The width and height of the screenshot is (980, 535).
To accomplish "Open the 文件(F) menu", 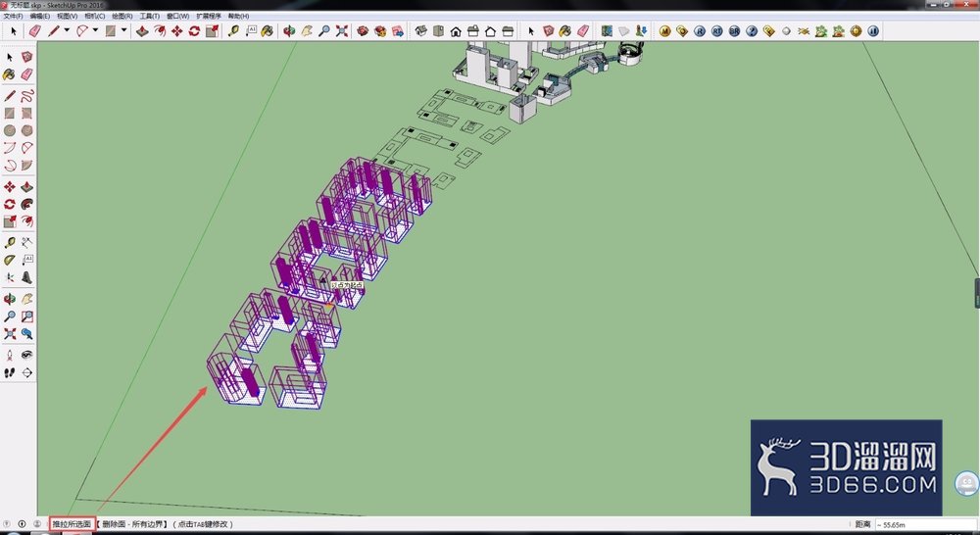I will pyautogui.click(x=13, y=16).
